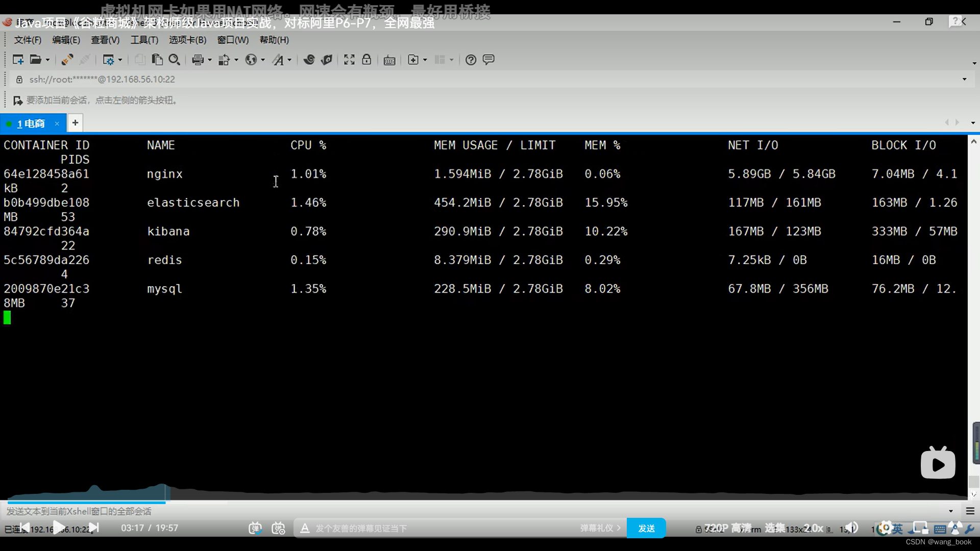Play the video
This screenshot has height=551, width=980.
pos(59,528)
